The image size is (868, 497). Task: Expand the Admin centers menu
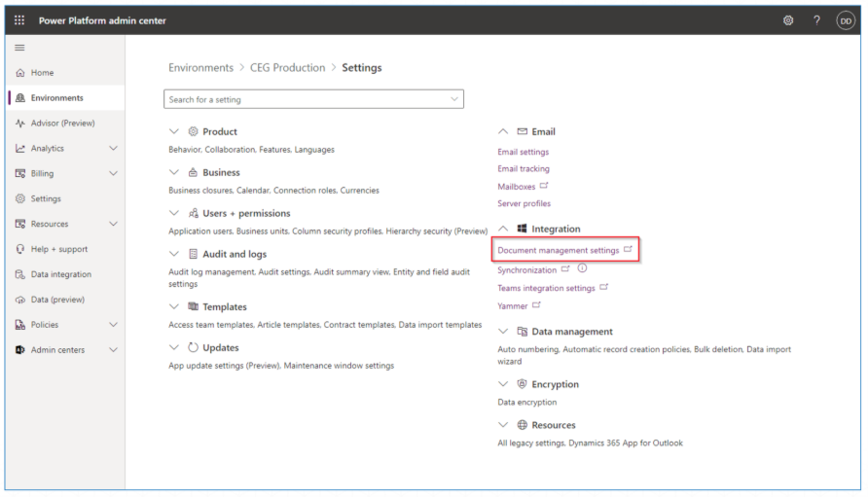pyautogui.click(x=113, y=350)
